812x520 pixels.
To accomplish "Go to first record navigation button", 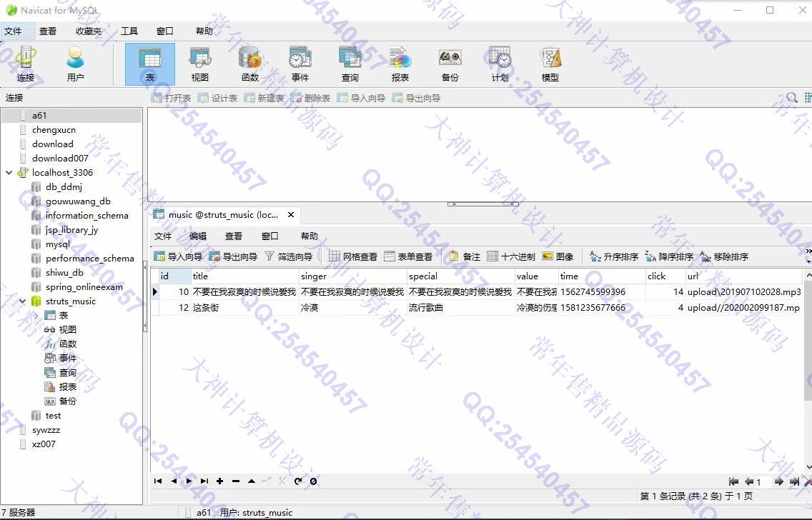I will pyautogui.click(x=158, y=481).
